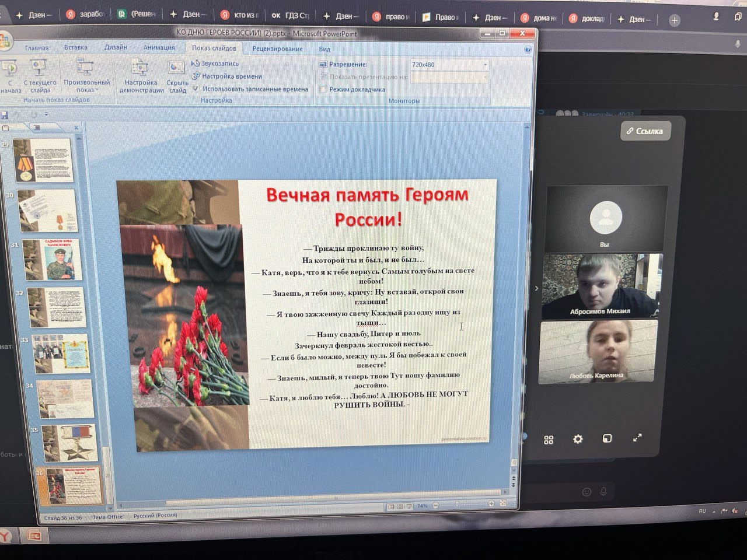Click Previous Slide double-arrow in scrollbar

point(514,478)
